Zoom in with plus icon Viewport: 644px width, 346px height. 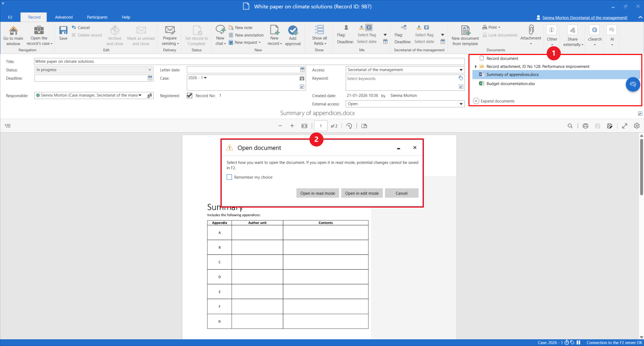click(292, 126)
